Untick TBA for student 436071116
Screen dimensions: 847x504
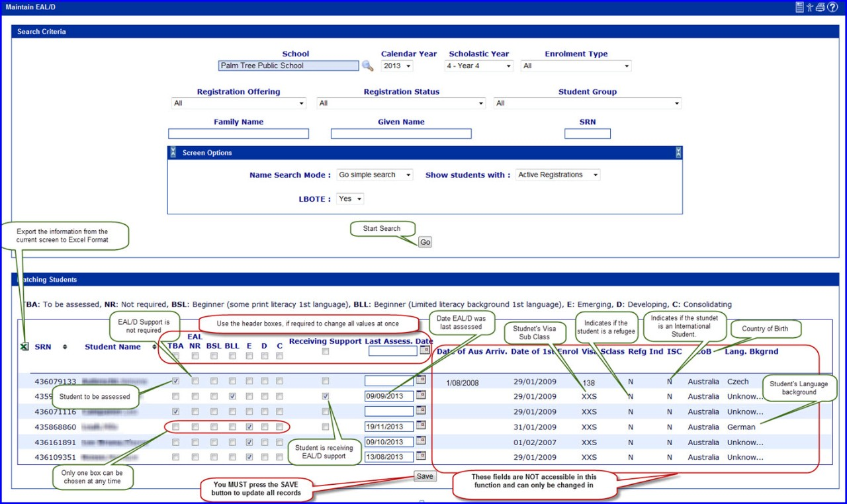(175, 411)
